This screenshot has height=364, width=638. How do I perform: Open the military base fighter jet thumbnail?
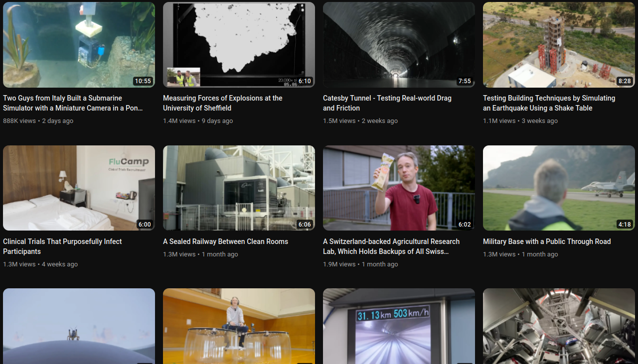559,188
